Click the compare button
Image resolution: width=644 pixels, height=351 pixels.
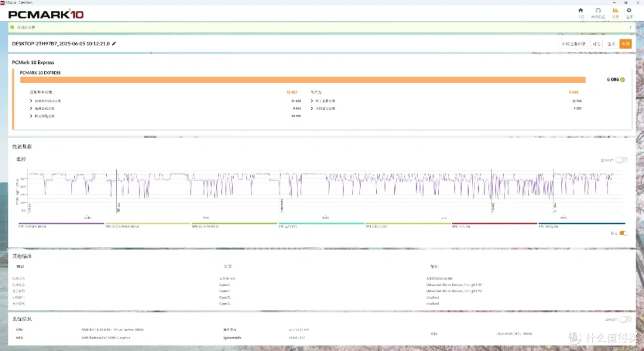pyautogui.click(x=596, y=44)
